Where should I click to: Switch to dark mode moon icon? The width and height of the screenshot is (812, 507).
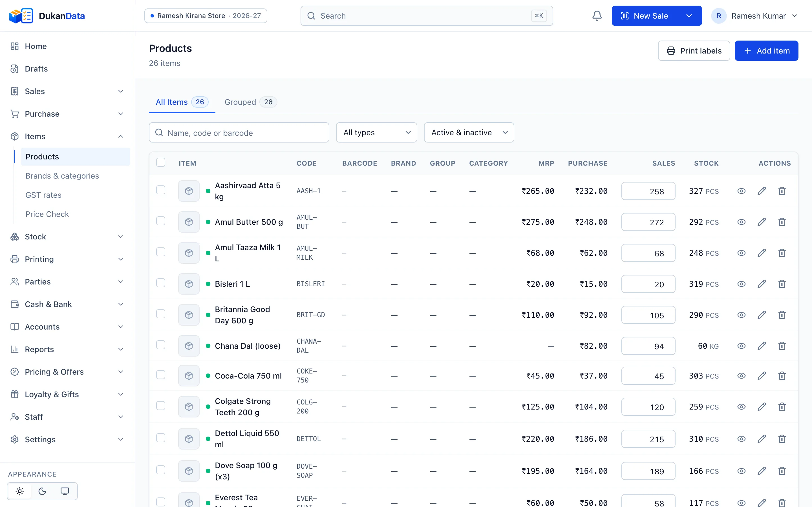(42, 491)
